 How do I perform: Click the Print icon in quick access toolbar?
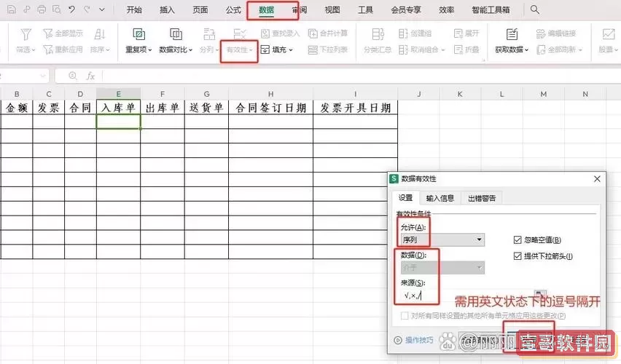point(42,9)
